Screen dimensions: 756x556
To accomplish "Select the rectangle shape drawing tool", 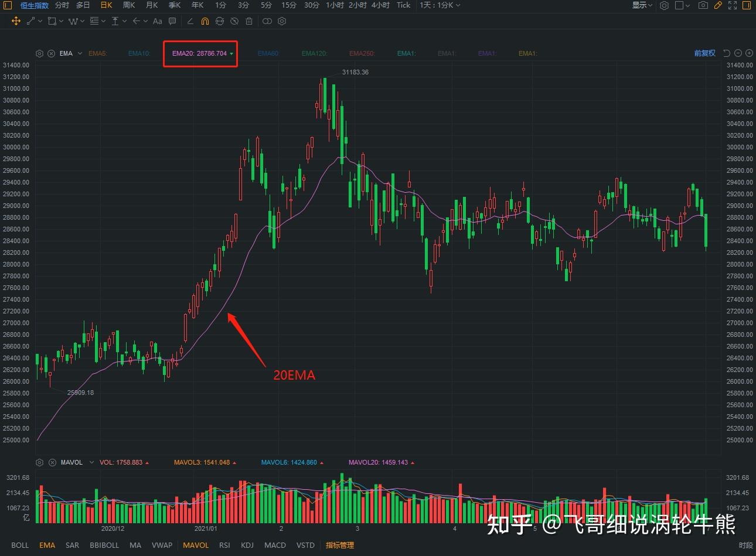I will [52, 21].
